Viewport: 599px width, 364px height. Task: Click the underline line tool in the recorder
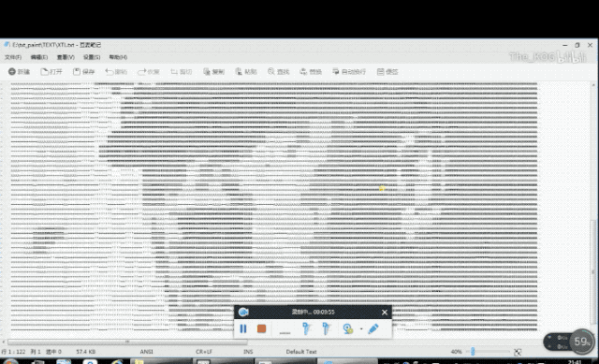[285, 333]
